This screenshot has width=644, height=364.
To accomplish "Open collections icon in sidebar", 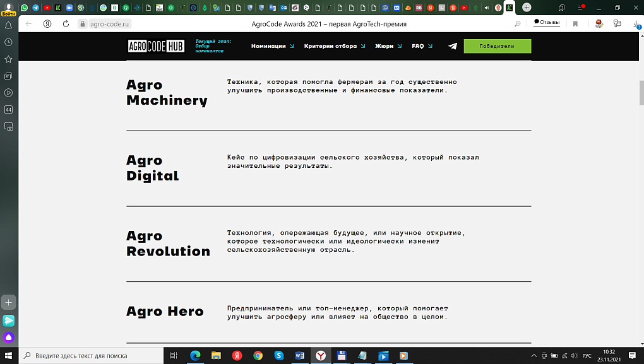I will 8,76.
